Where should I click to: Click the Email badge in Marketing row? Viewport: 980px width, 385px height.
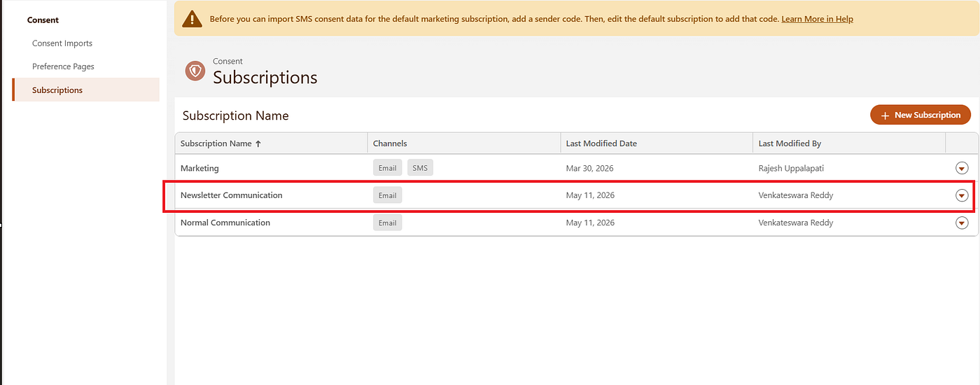[x=387, y=168]
